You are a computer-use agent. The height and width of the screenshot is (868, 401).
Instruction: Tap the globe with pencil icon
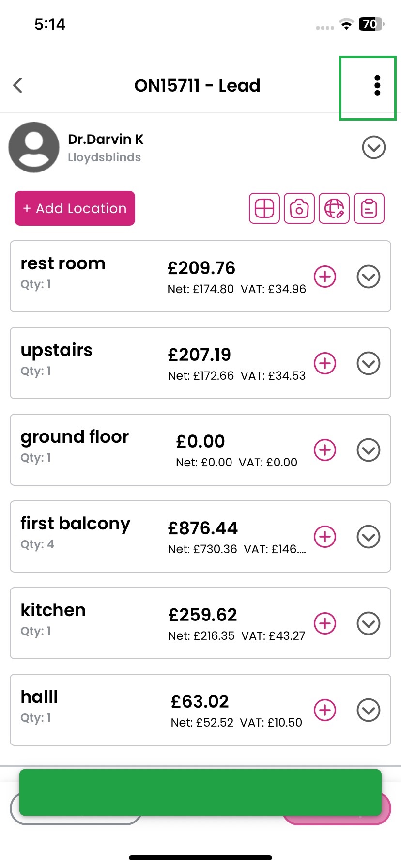pos(334,208)
